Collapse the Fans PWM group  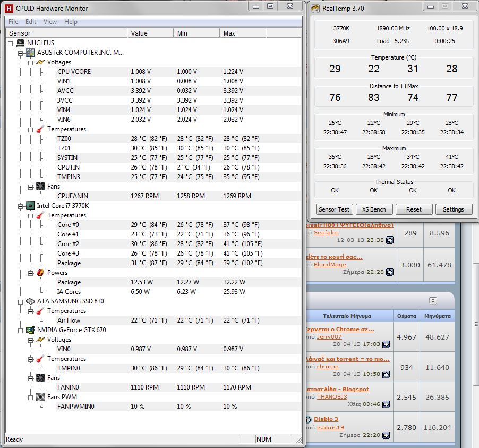click(x=31, y=398)
